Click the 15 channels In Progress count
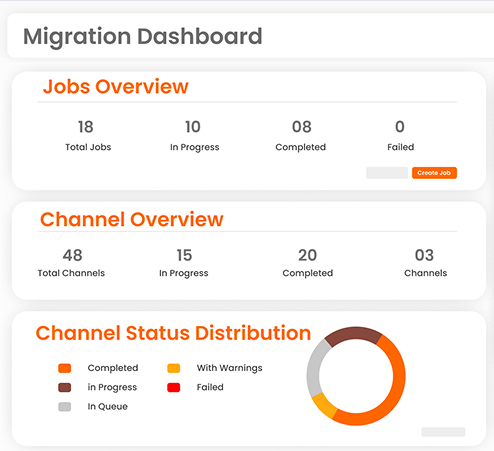This screenshot has width=494, height=451. tap(184, 255)
